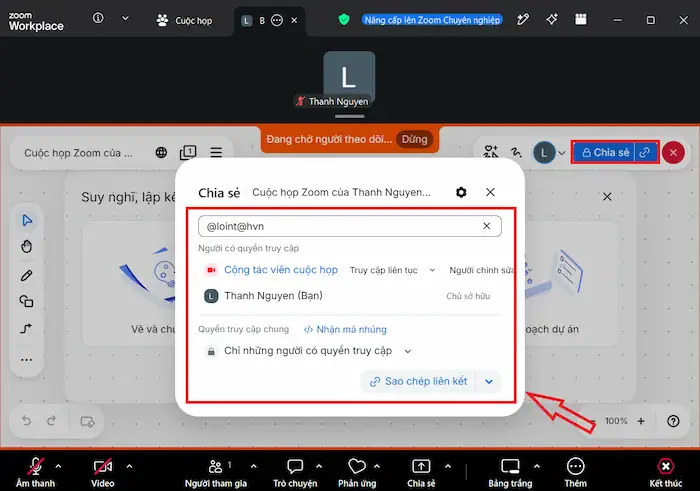
Task: Open Bảng trắng whiteboards
Action: pos(510,472)
